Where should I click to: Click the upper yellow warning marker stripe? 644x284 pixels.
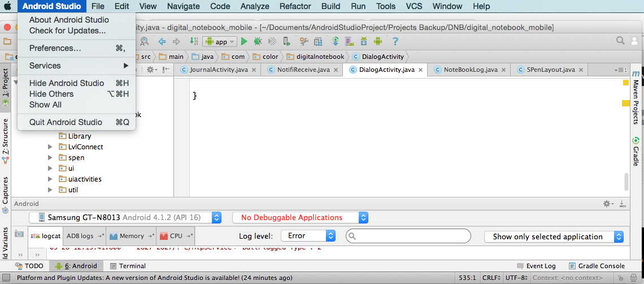(625, 83)
